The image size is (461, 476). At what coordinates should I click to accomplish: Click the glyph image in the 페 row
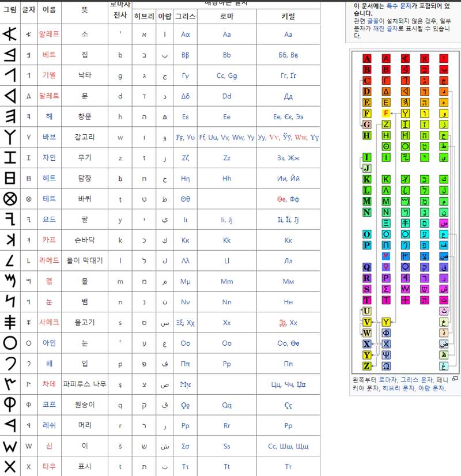pyautogui.click(x=10, y=364)
